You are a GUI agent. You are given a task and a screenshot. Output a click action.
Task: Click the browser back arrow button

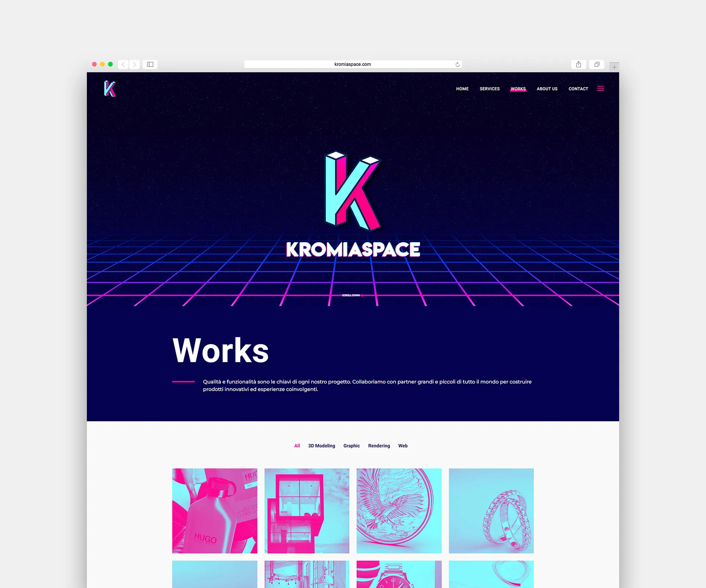coord(123,64)
